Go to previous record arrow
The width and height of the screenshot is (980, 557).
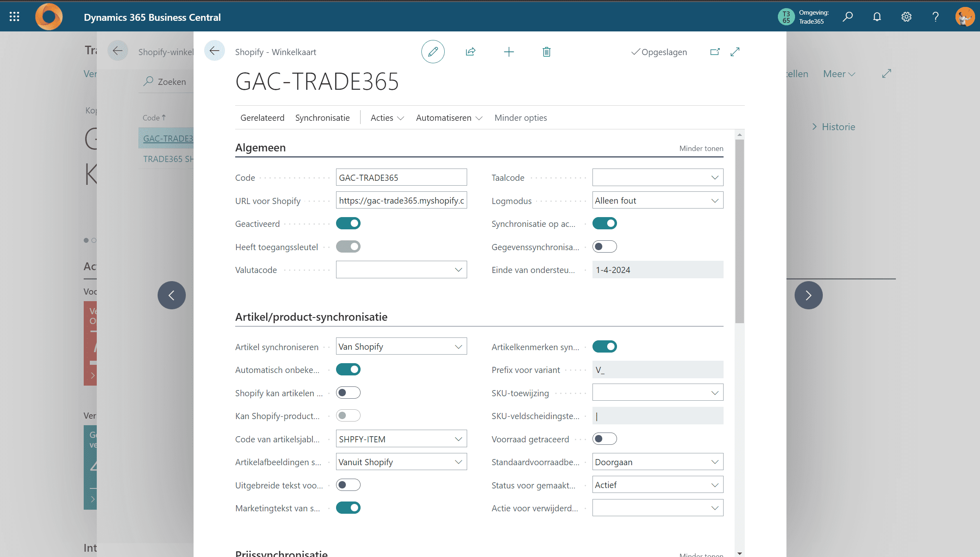point(171,295)
